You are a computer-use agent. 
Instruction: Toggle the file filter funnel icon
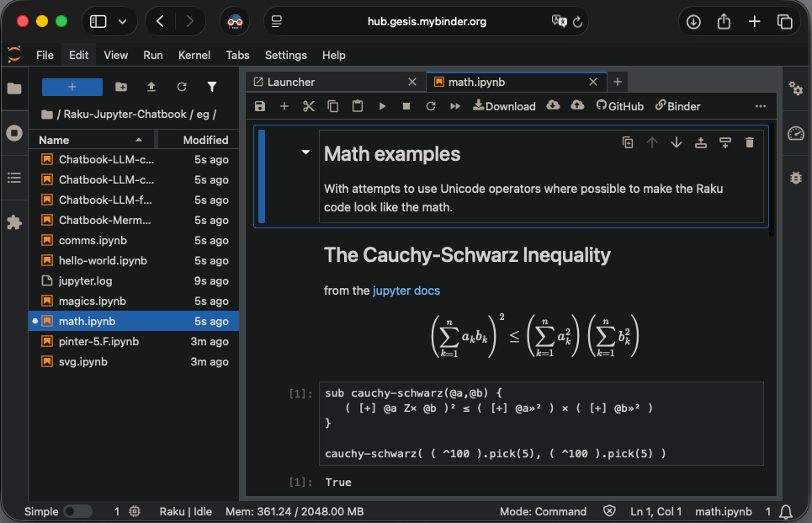pyautogui.click(x=212, y=87)
